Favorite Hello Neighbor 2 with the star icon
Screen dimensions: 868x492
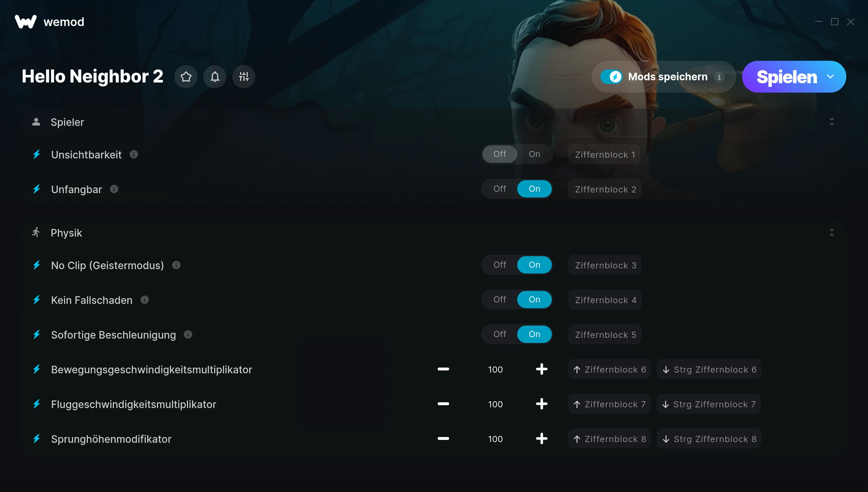tap(186, 77)
